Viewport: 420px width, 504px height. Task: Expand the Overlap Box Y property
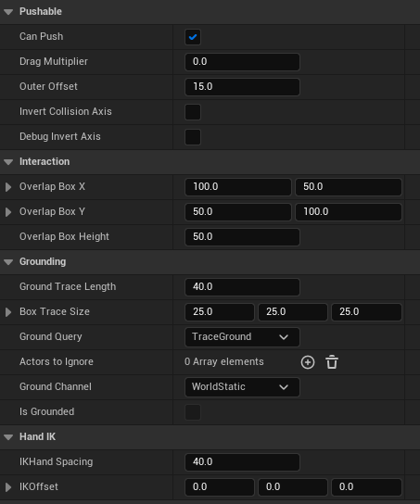pyautogui.click(x=8, y=212)
